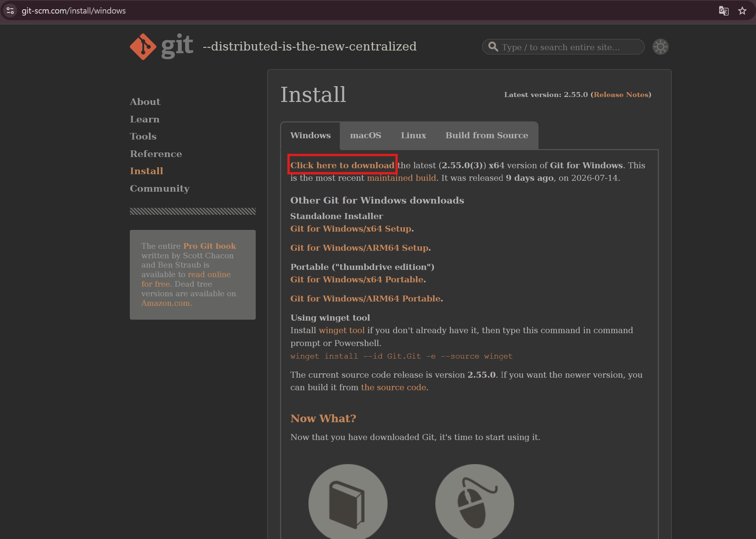
Task: Open Install in the sidebar
Action: (147, 171)
